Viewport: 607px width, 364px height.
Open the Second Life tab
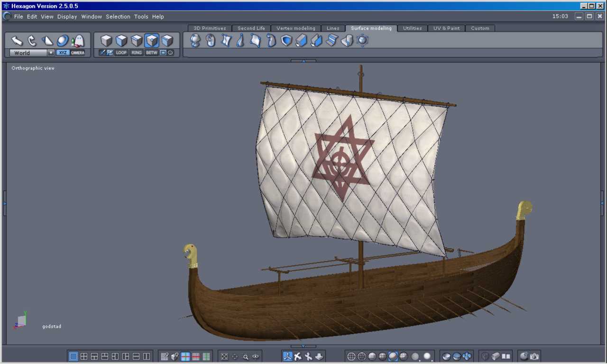tap(251, 28)
